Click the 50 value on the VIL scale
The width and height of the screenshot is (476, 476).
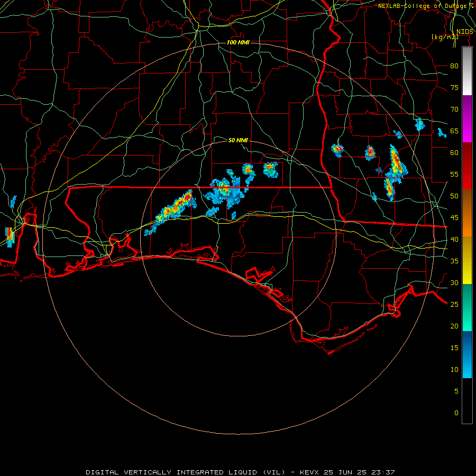click(454, 196)
